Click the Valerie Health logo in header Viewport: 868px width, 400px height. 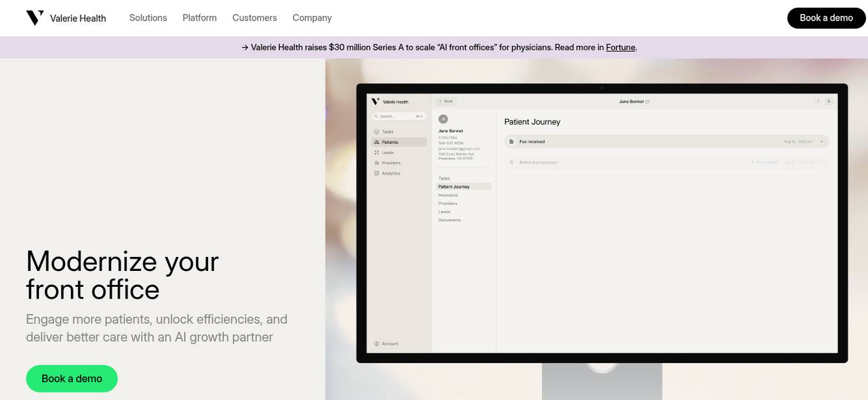click(66, 18)
